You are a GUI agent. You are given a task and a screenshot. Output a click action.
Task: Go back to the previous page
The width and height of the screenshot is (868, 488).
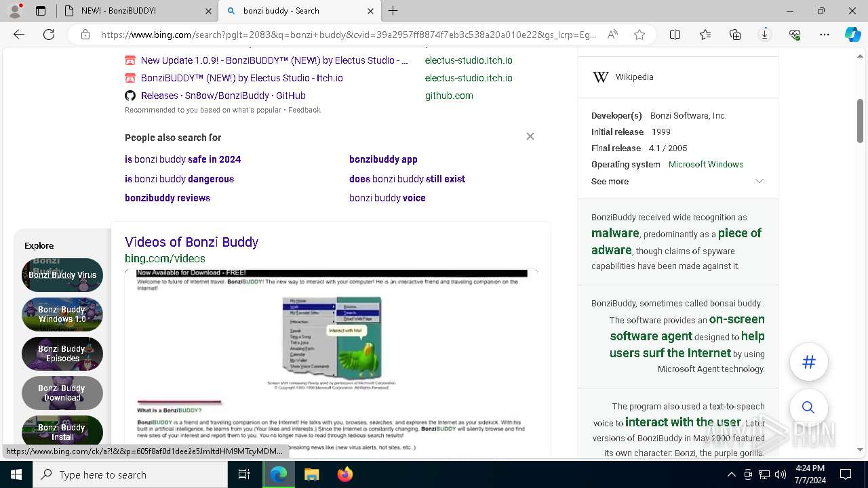19,35
